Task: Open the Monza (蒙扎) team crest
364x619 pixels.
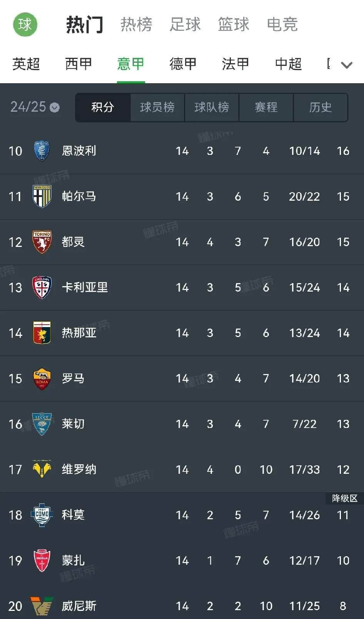Action: [x=42, y=560]
